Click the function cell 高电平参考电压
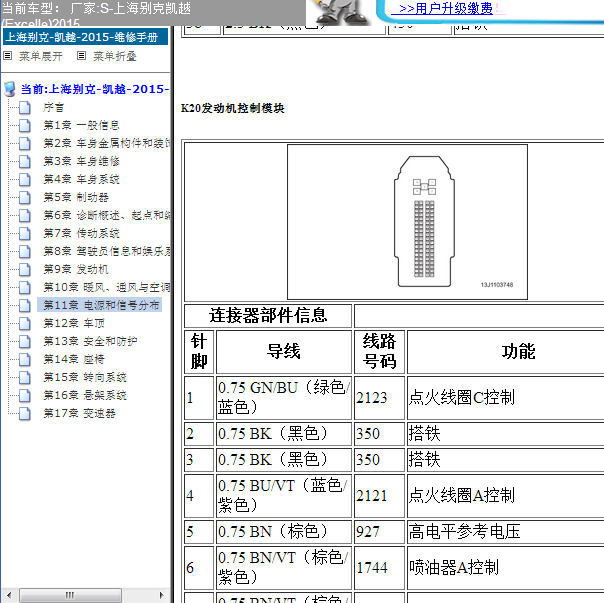Image resolution: width=604 pixels, height=603 pixels. (505, 532)
